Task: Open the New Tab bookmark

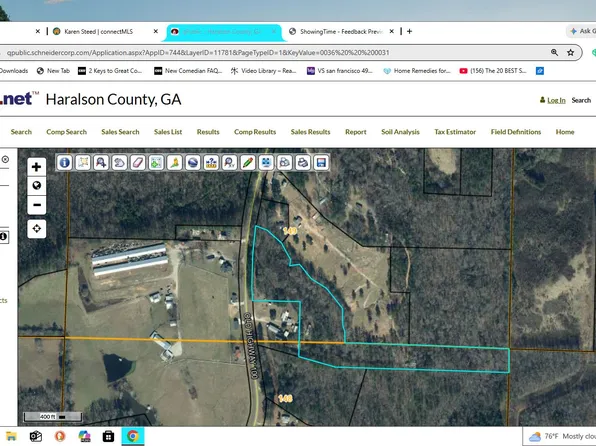Action: click(53, 71)
